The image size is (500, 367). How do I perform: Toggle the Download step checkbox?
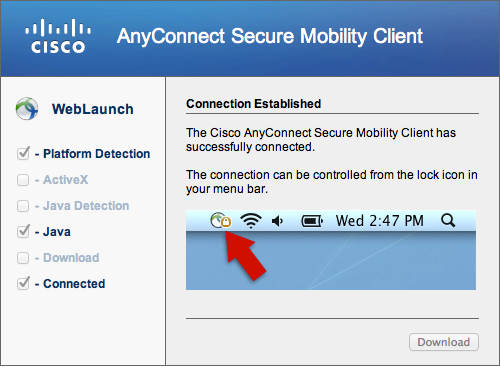click(x=23, y=258)
